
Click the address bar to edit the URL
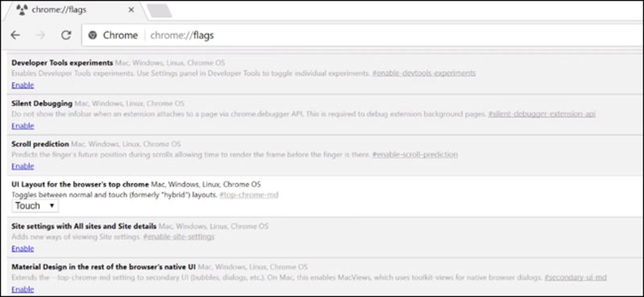click(x=183, y=35)
